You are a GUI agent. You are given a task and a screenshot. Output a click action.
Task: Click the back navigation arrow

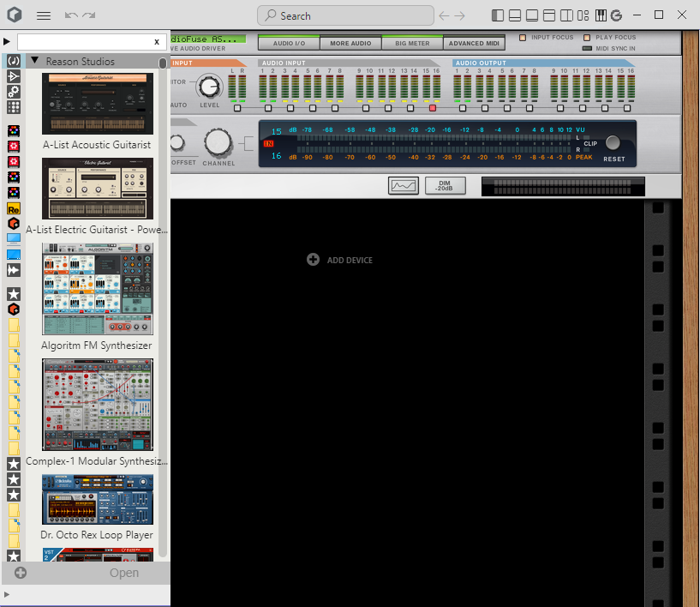(x=444, y=16)
